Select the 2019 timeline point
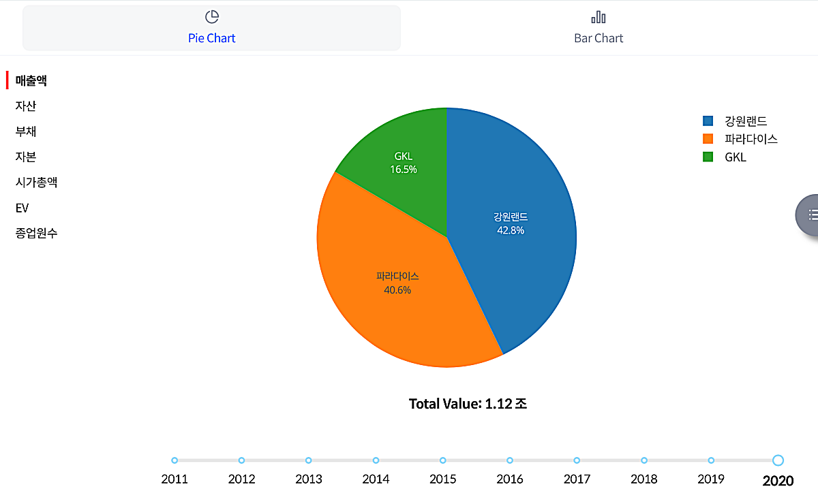 coord(711,460)
